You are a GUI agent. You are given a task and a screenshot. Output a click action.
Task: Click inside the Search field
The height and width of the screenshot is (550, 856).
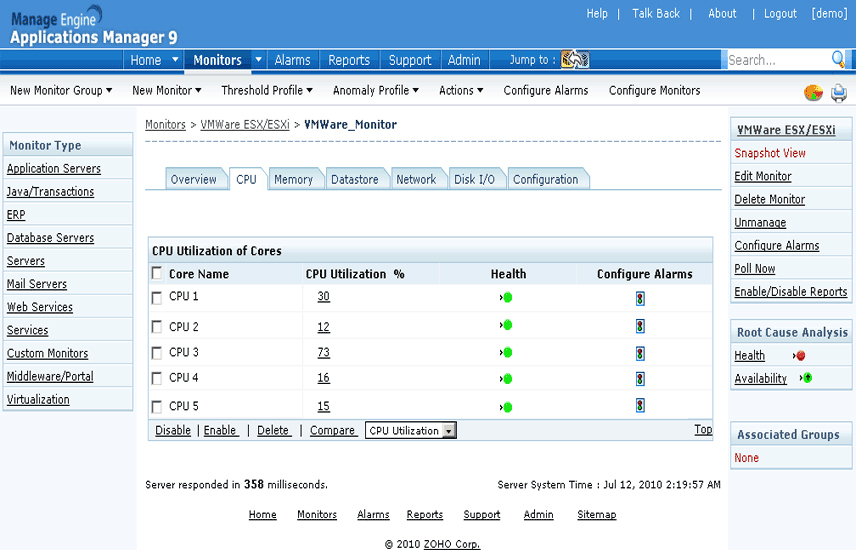point(777,60)
